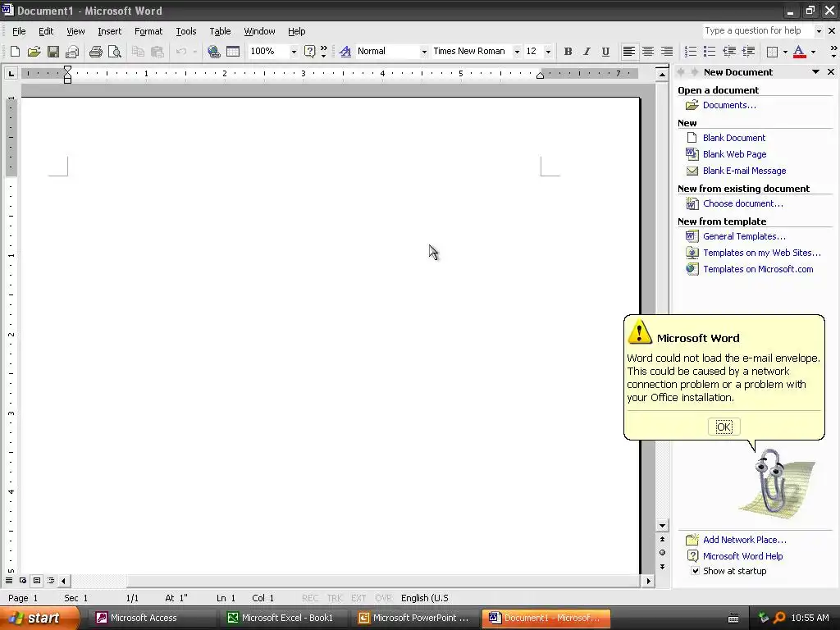Open the font size 12 dropdown

pyautogui.click(x=547, y=52)
